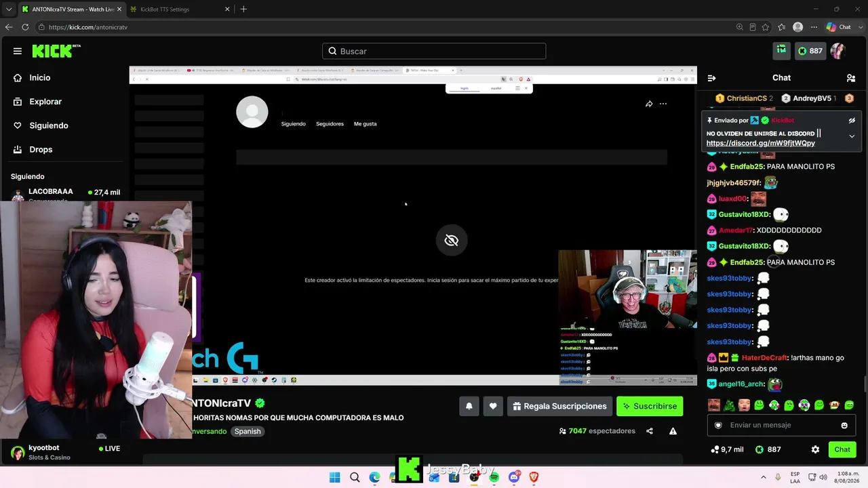Follow channel with the heart button
Image resolution: width=868 pixels, height=488 pixels.
[x=493, y=406]
